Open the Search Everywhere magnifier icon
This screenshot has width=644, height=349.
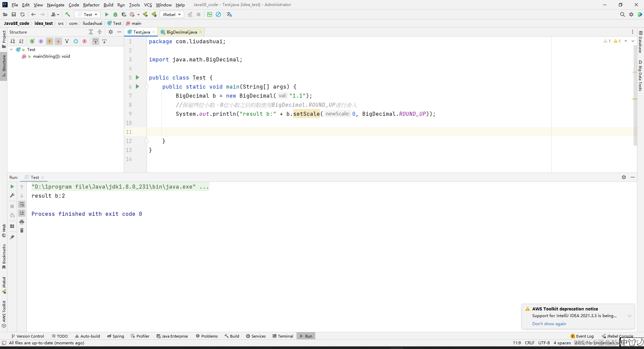[623, 14]
